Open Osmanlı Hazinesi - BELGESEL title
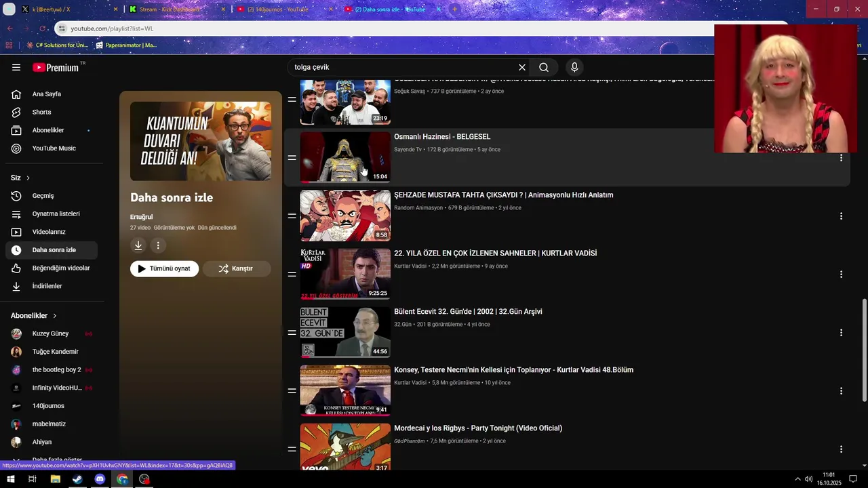Viewport: 868px width, 488px height. coord(442,137)
